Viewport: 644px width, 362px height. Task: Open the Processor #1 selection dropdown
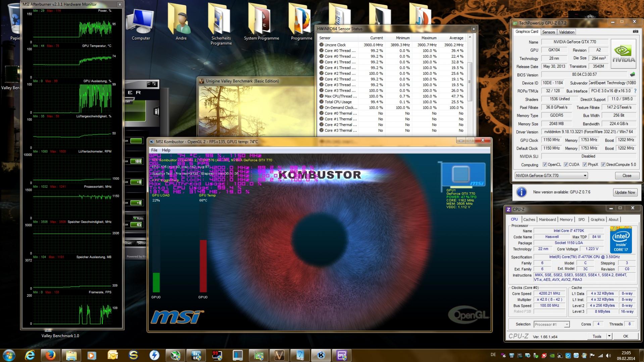pos(551,324)
